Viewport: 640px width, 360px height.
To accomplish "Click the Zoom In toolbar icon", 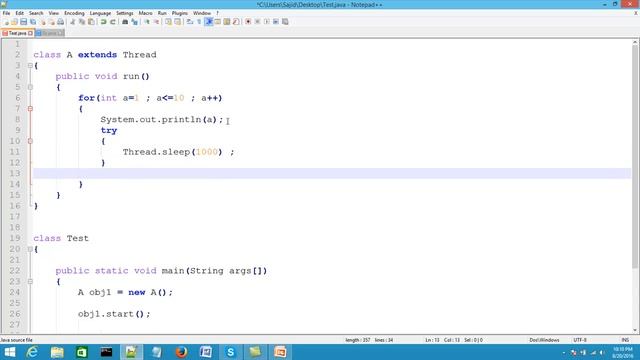I will click(x=147, y=22).
